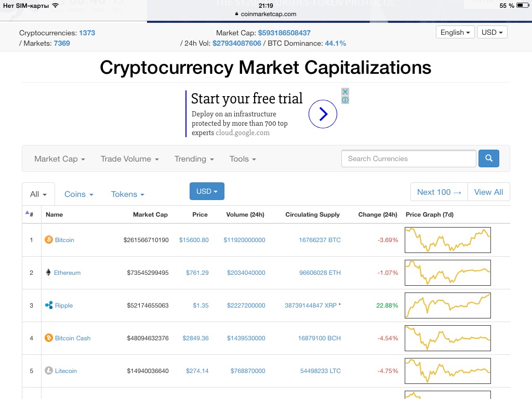Sort by Name column header

(x=54, y=215)
